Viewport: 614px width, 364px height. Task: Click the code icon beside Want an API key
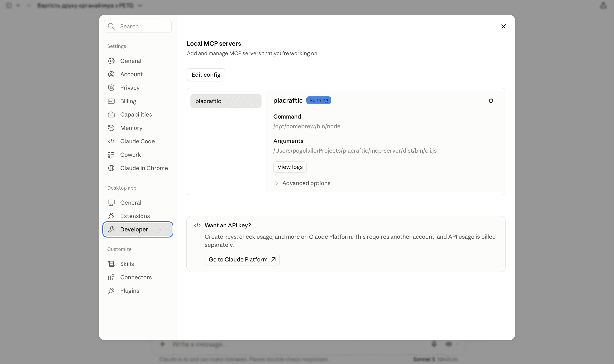click(197, 225)
